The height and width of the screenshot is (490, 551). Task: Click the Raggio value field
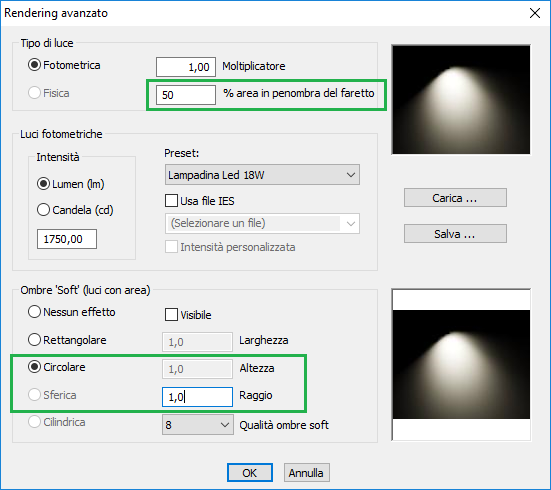click(197, 397)
